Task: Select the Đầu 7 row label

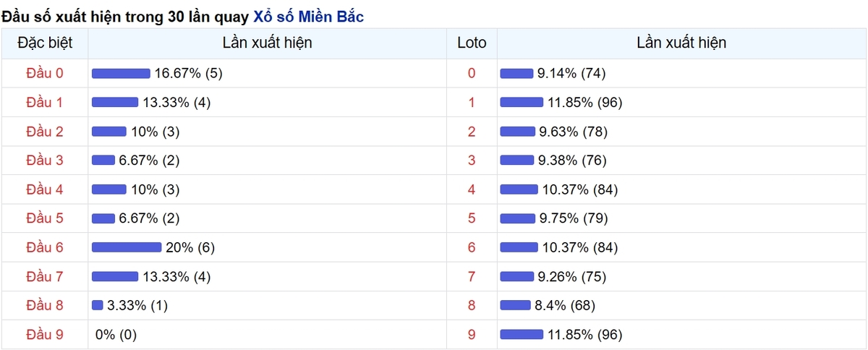Action: click(45, 276)
